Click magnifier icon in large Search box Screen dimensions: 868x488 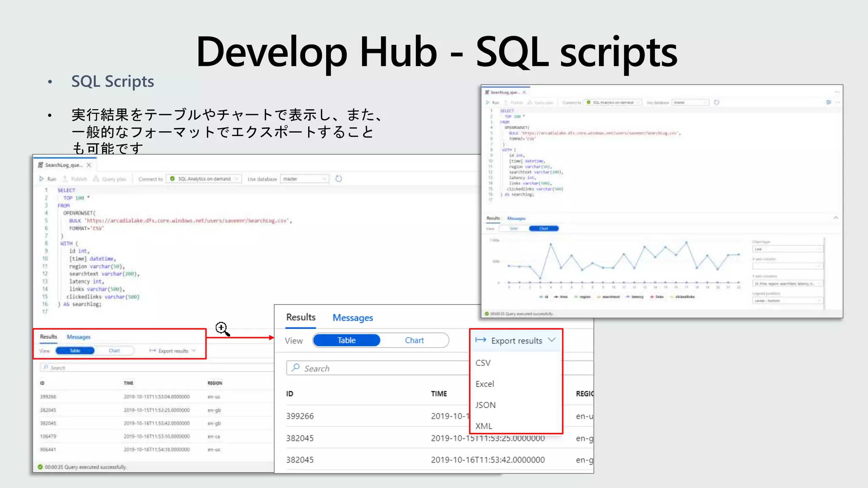295,368
